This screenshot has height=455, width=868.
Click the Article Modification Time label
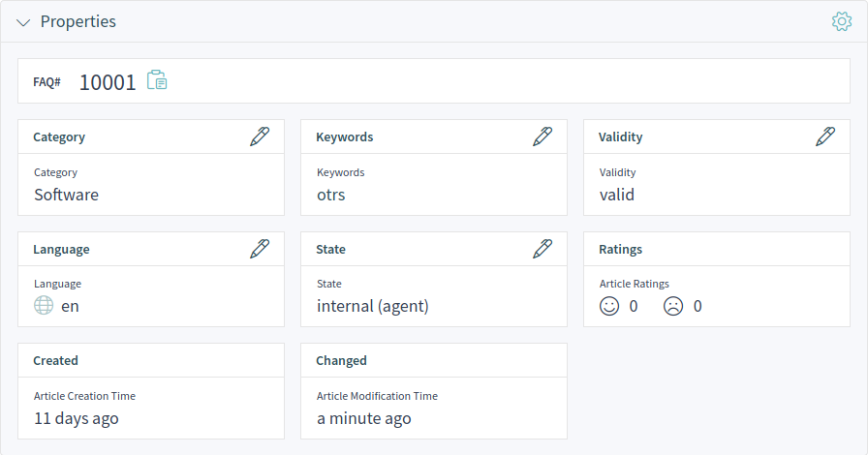pyautogui.click(x=377, y=396)
